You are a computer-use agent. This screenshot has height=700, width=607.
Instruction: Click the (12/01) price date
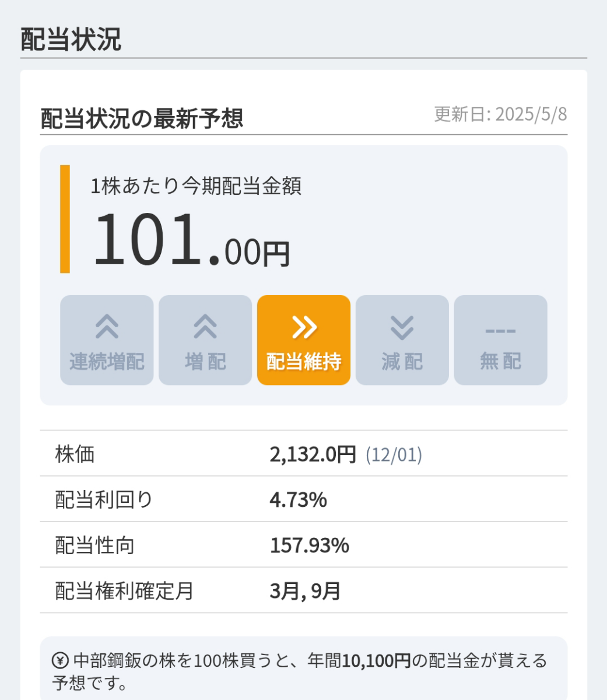point(394,454)
